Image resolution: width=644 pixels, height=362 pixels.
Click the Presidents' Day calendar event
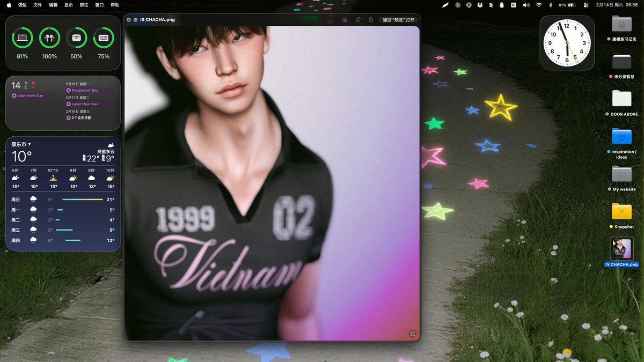90,90
